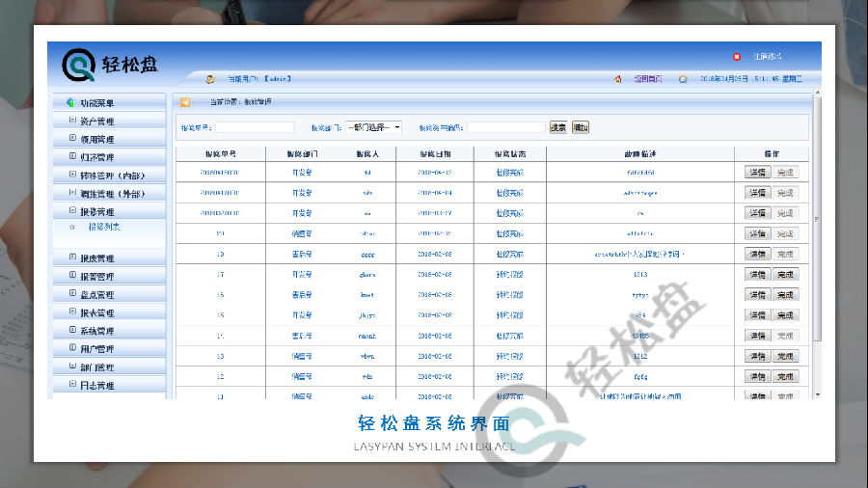This screenshot has height=488, width=868.
Task: Click the 增加 add button
Action: pyautogui.click(x=581, y=128)
